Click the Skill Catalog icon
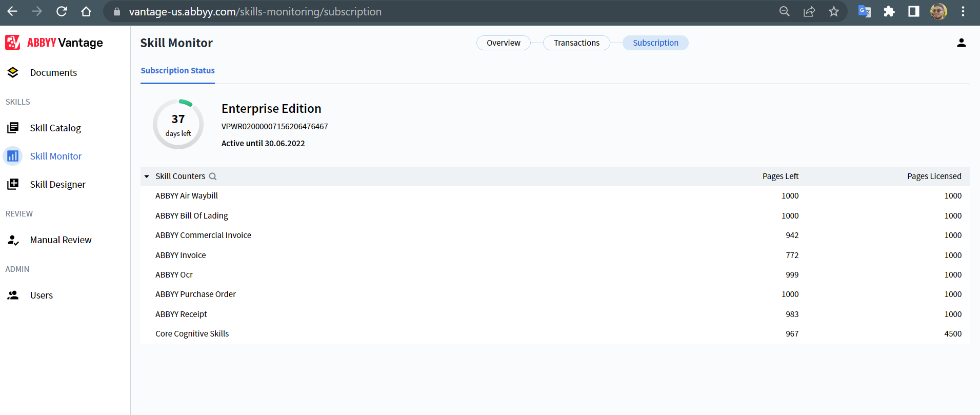 (x=13, y=128)
